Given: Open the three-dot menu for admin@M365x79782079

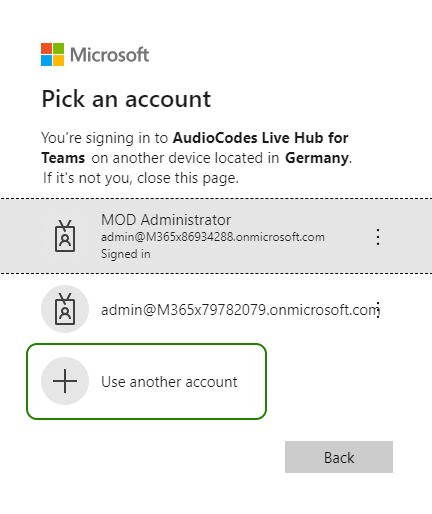Looking at the screenshot, I should click(378, 310).
